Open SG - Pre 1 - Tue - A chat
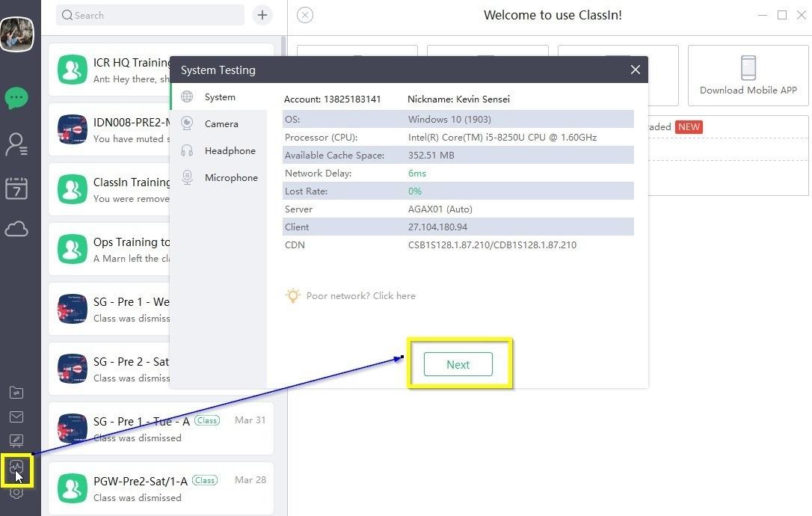Screen dimensions: 812x516 tap(161, 429)
